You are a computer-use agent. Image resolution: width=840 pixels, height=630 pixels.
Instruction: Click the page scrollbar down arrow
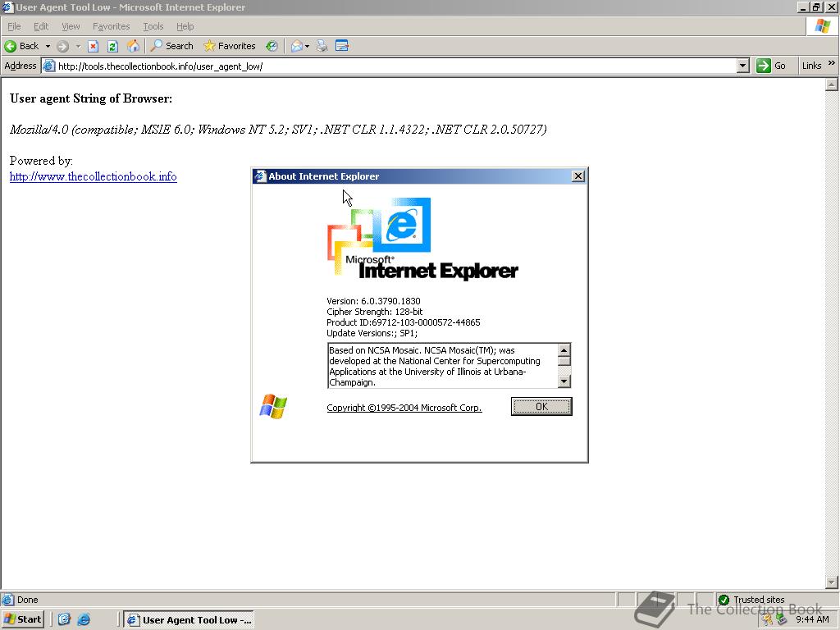coord(832,582)
